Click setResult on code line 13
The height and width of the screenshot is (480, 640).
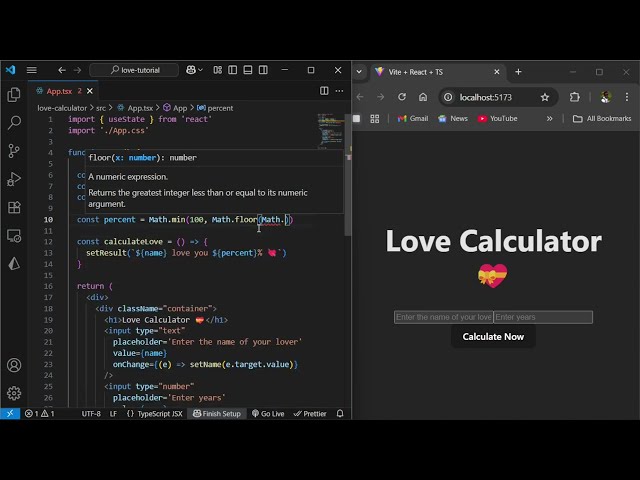(x=106, y=253)
